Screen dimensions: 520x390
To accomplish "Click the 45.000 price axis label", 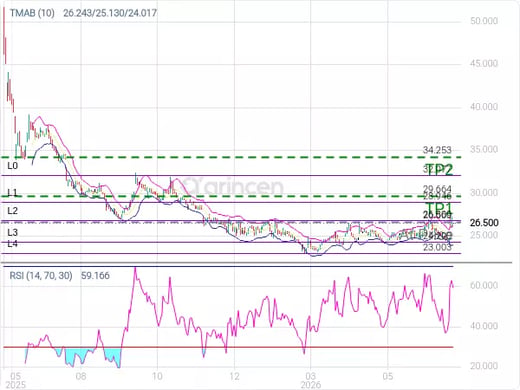I will 484,63.
